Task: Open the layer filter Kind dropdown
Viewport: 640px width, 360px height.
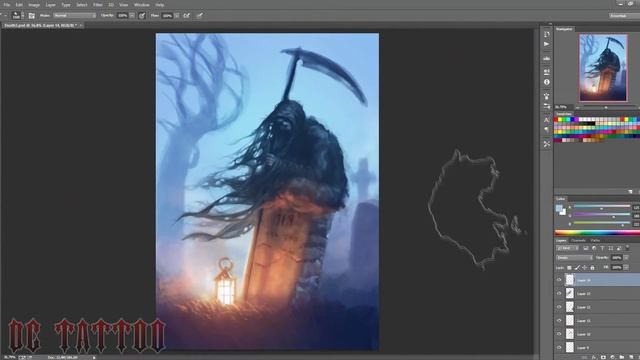Action: pos(568,248)
